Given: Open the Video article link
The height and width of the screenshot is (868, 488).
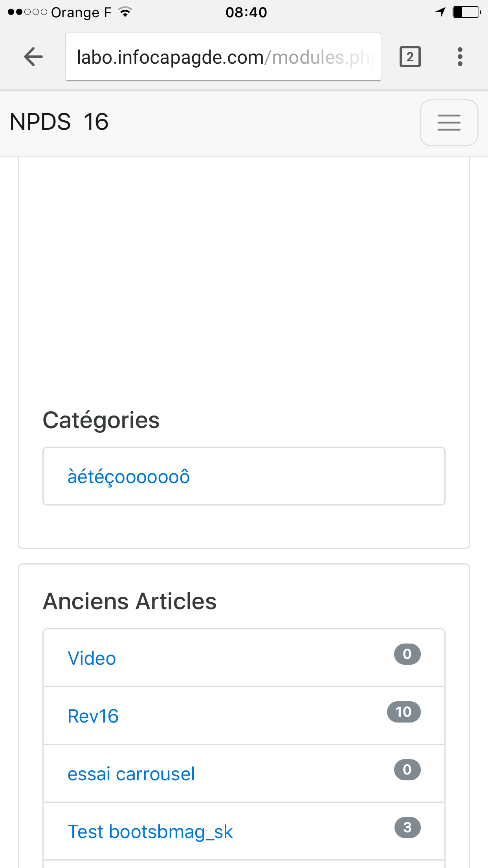Looking at the screenshot, I should tap(92, 658).
